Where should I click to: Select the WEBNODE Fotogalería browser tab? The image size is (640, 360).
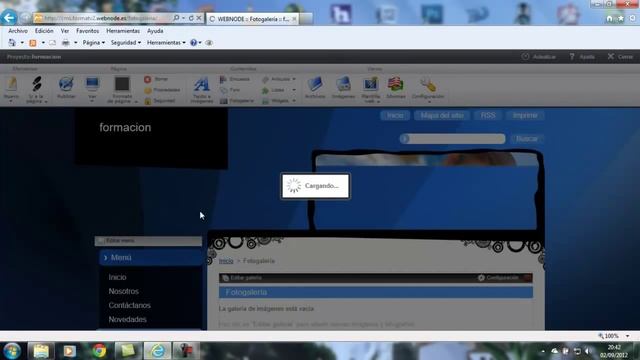[253, 19]
